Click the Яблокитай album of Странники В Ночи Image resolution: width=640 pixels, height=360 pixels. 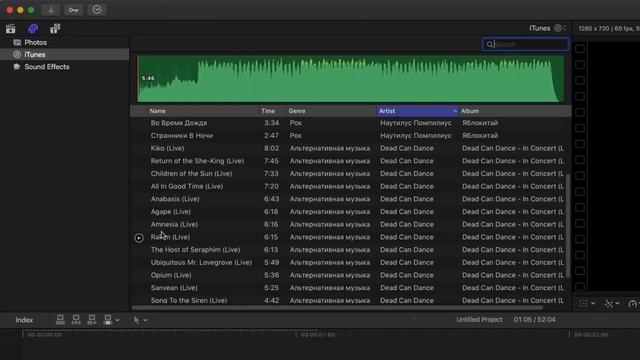(480, 136)
